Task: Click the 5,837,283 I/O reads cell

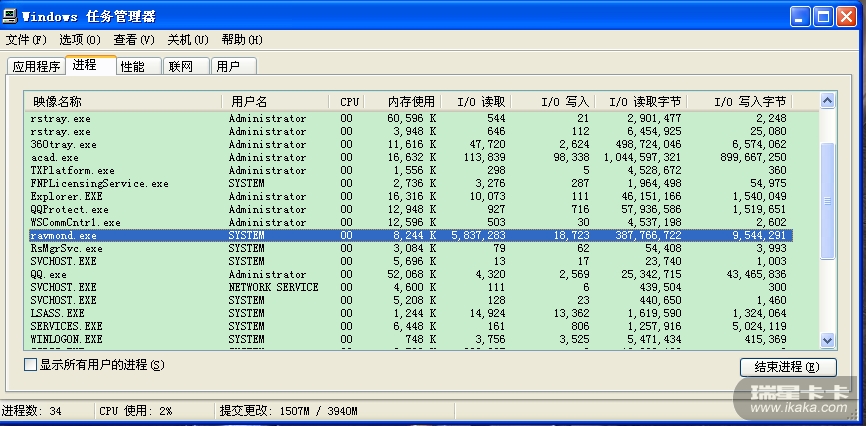Action: [478, 235]
